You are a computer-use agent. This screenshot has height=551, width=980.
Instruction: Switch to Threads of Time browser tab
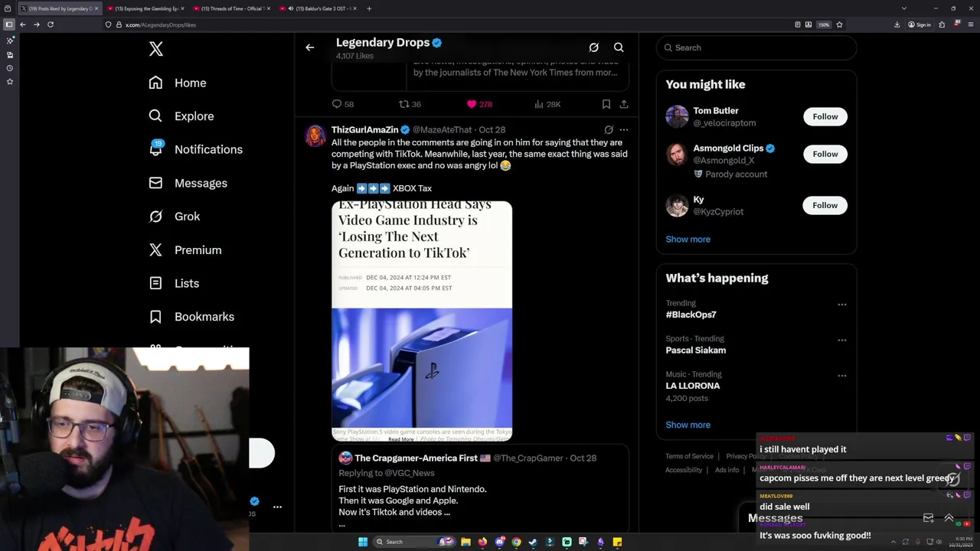point(230,8)
